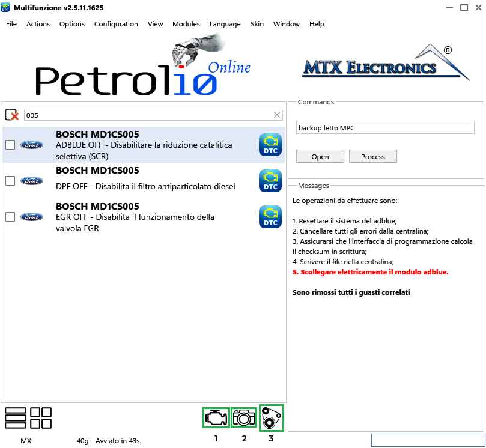This screenshot has width=486, height=448.
Task: Click the belt and pulleys icon
Action: coord(271,418)
